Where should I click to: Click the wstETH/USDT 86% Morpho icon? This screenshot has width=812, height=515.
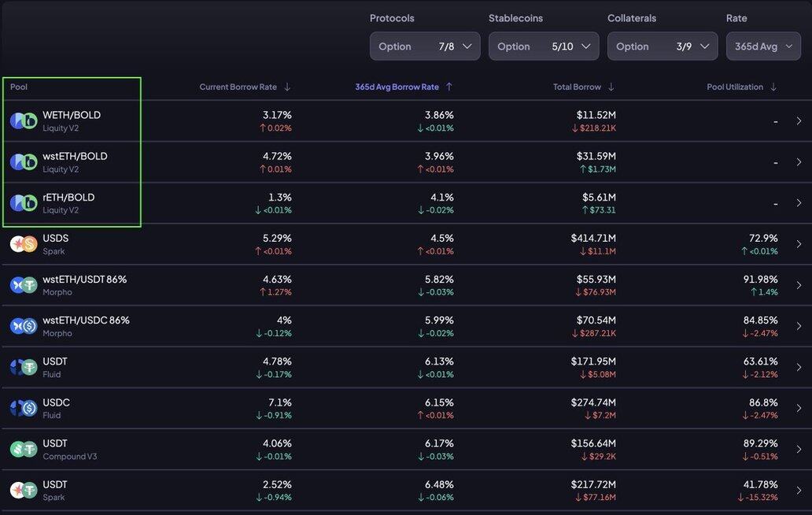24,285
